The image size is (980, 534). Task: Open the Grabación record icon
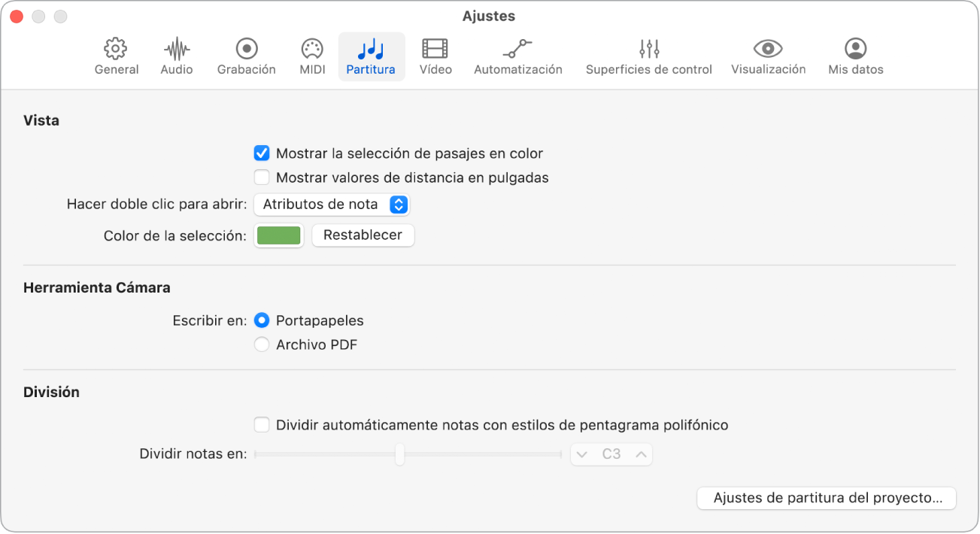[247, 50]
